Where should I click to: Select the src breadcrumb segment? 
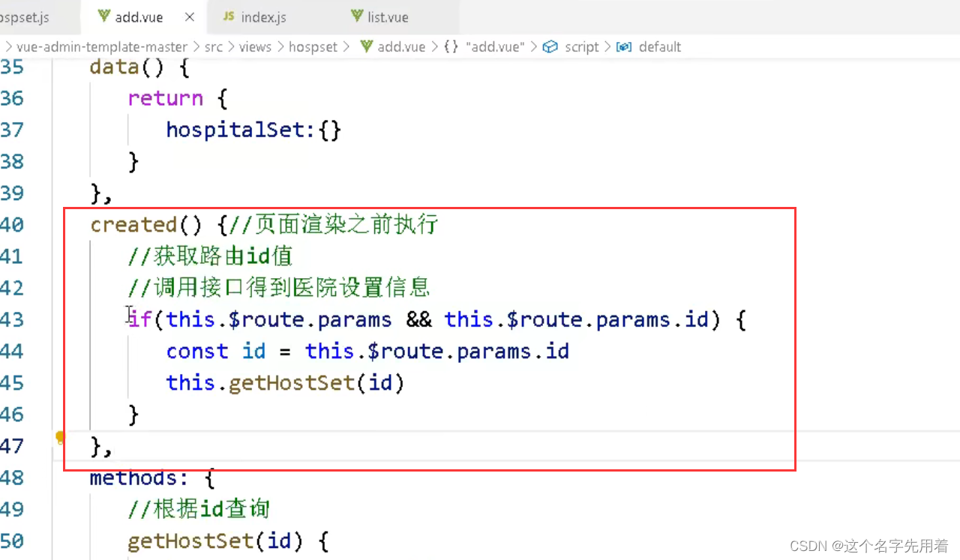pyautogui.click(x=214, y=46)
